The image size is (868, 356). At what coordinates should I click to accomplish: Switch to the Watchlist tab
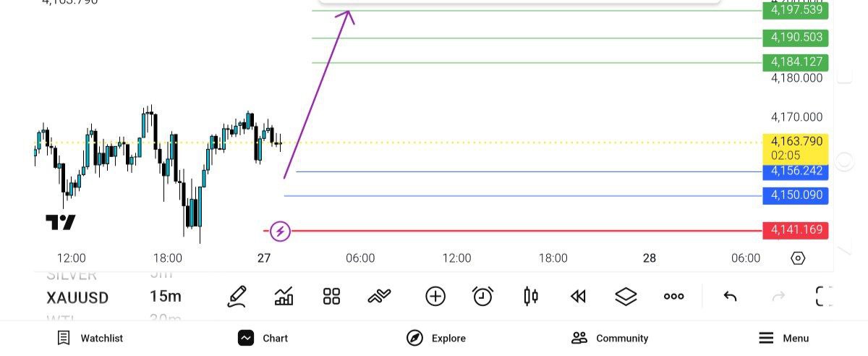tap(90, 338)
